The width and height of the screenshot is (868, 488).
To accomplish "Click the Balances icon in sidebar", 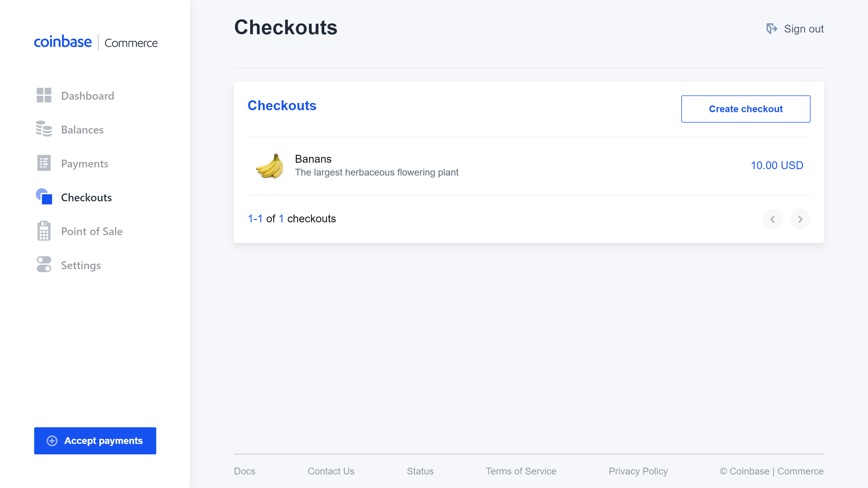I will click(x=44, y=129).
